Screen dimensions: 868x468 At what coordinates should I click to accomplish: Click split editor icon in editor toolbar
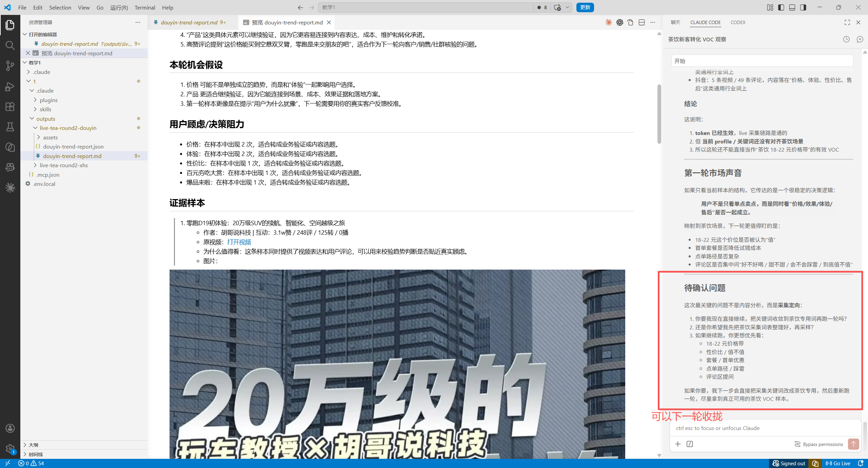[642, 22]
